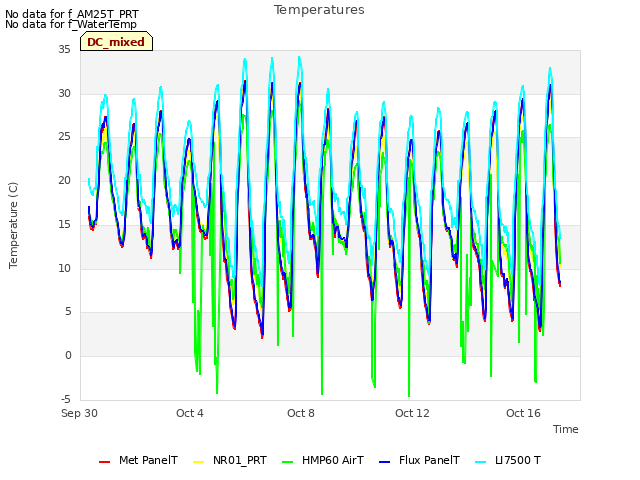
Task: Click the Oct 4 x-axis tick label
Action: [190, 413]
